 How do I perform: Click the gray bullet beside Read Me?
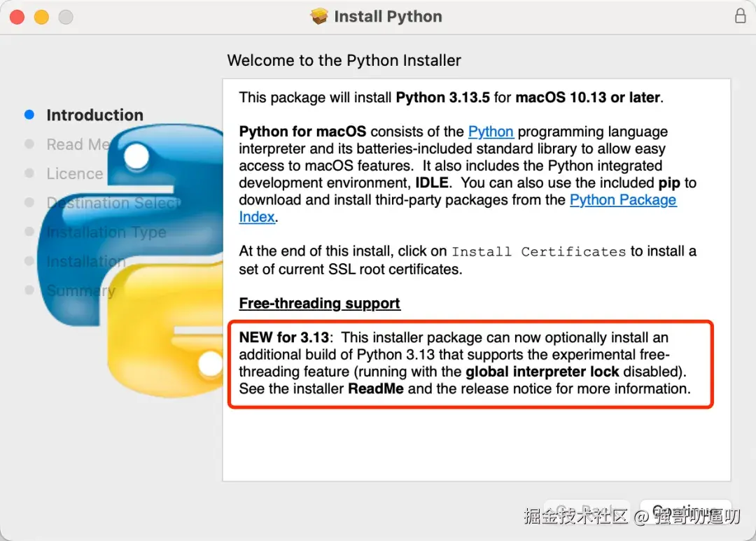(29, 144)
